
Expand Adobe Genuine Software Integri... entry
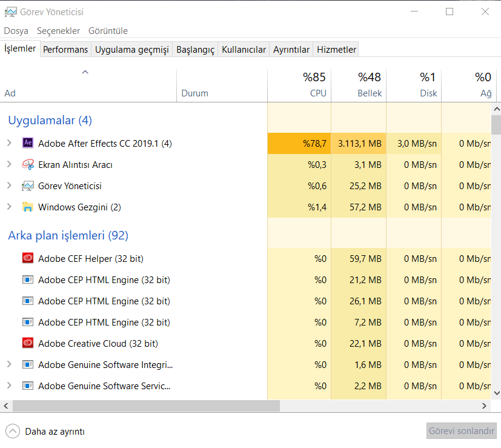tap(9, 364)
